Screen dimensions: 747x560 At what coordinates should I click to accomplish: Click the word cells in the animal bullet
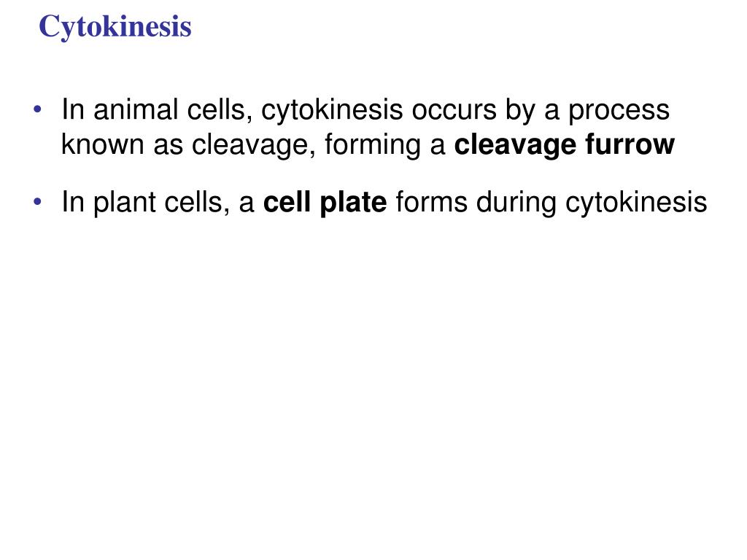coord(220,111)
